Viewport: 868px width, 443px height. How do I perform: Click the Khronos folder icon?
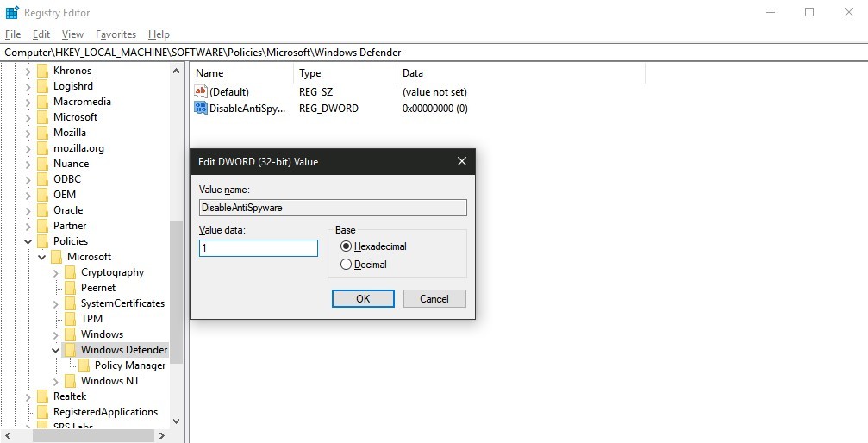(x=42, y=71)
